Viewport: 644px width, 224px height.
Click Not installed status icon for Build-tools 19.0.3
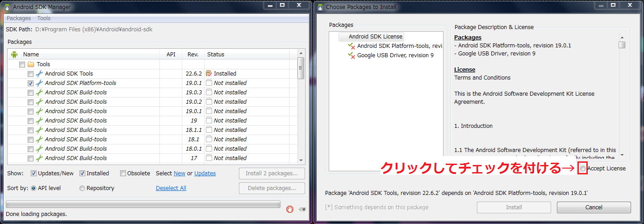209,93
